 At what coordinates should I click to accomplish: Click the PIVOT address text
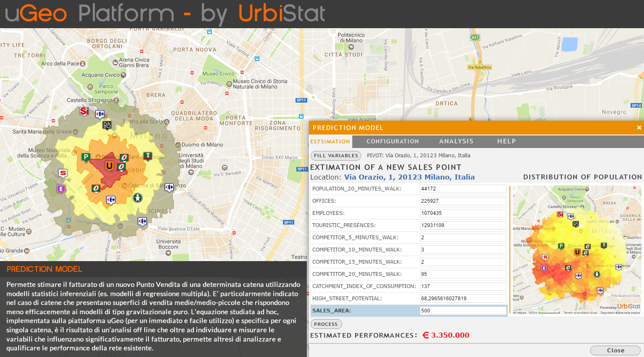click(x=419, y=156)
